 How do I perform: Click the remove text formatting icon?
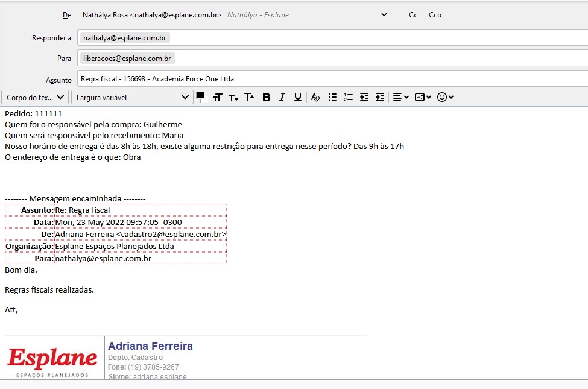(x=315, y=97)
